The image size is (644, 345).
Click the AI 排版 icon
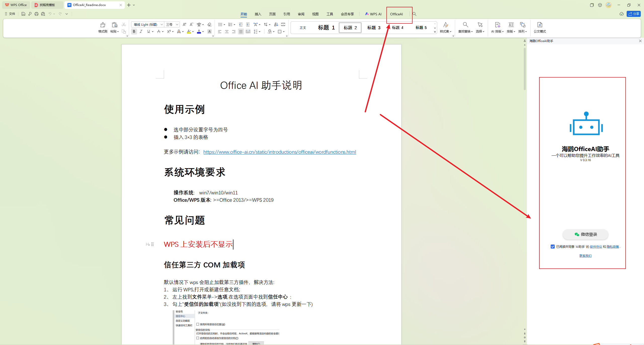point(497,27)
